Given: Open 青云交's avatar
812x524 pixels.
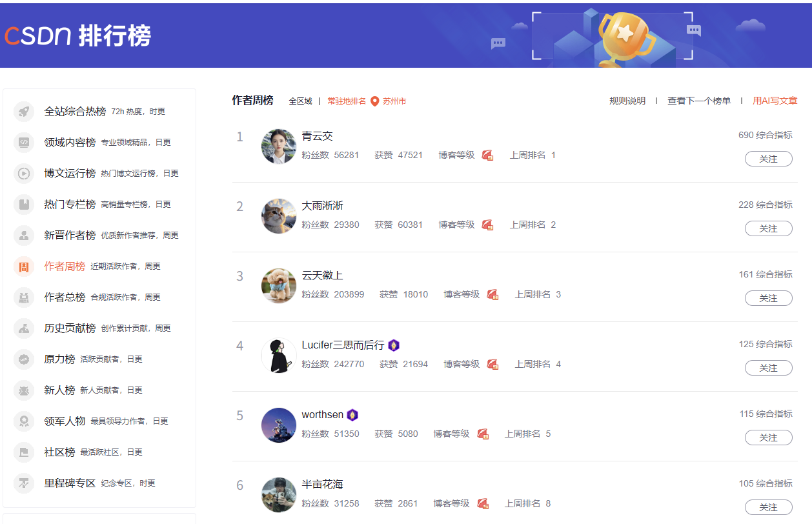Looking at the screenshot, I should click(279, 146).
